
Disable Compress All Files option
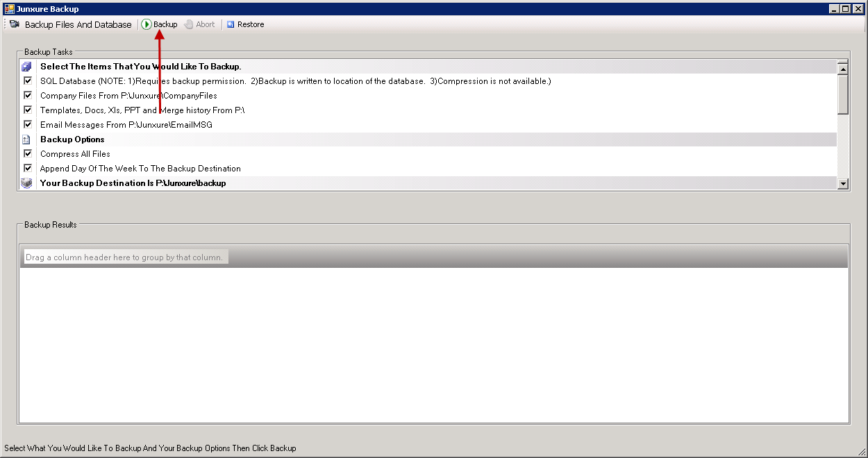(x=28, y=153)
